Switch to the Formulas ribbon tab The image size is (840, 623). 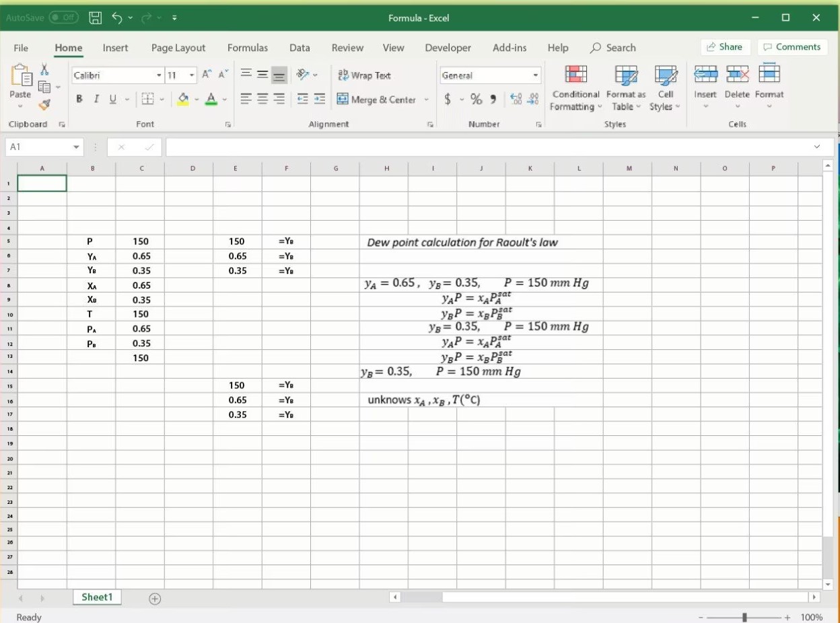pyautogui.click(x=247, y=48)
